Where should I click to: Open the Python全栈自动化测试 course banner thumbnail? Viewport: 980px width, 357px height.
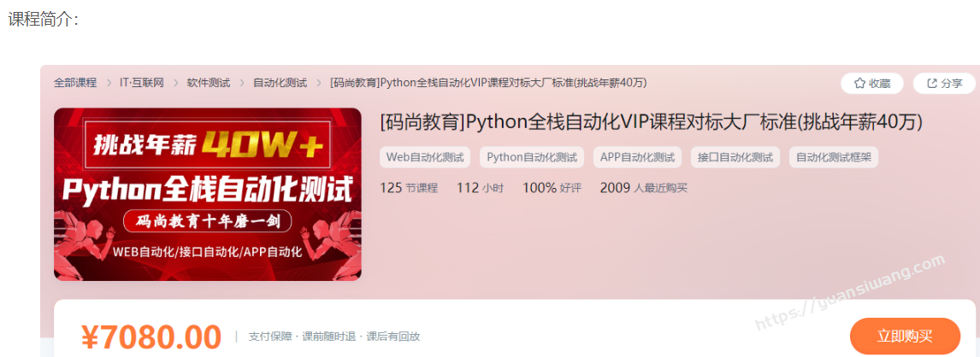coord(208,194)
